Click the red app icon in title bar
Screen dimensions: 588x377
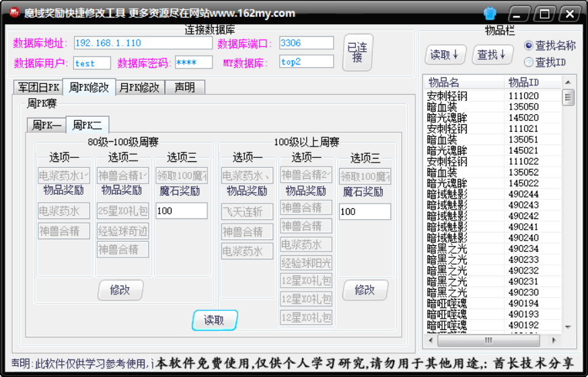pyautogui.click(x=12, y=13)
